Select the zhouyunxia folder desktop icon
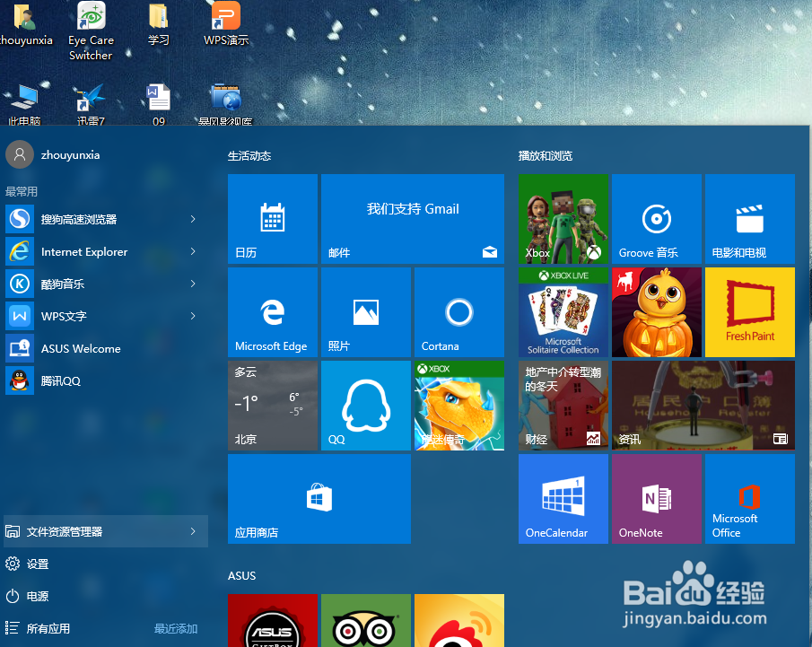Viewport: 812px width, 647px height. 25,24
